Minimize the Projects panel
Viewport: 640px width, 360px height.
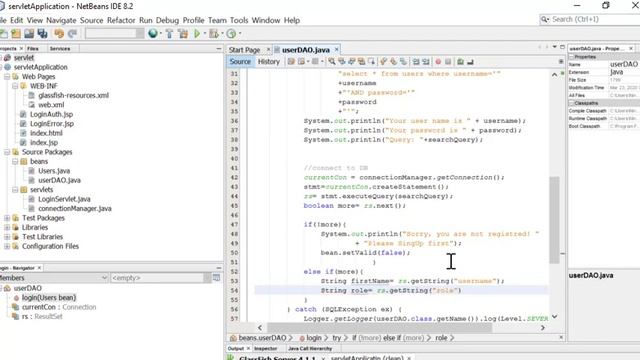pyautogui.click(x=219, y=49)
